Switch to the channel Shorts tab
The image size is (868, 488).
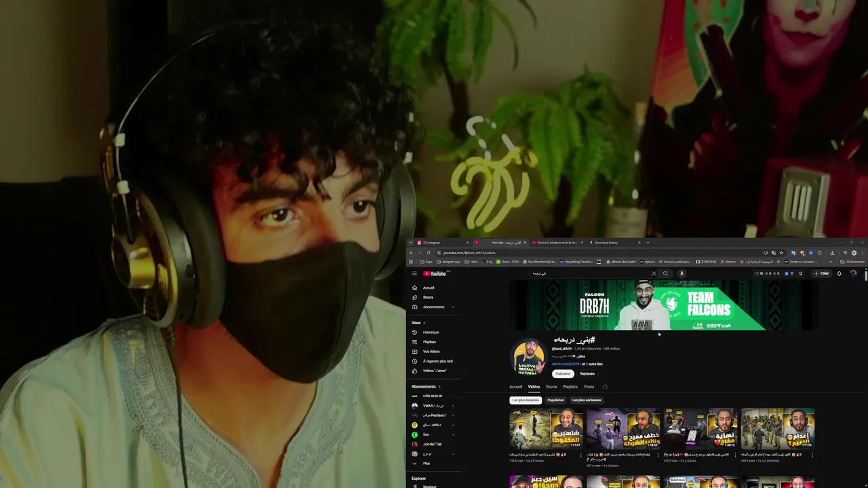pos(551,387)
